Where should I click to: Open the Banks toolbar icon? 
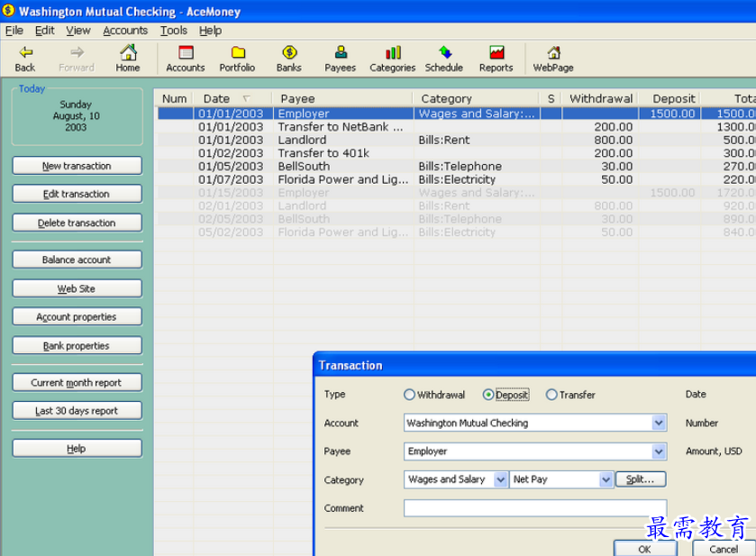[289, 59]
